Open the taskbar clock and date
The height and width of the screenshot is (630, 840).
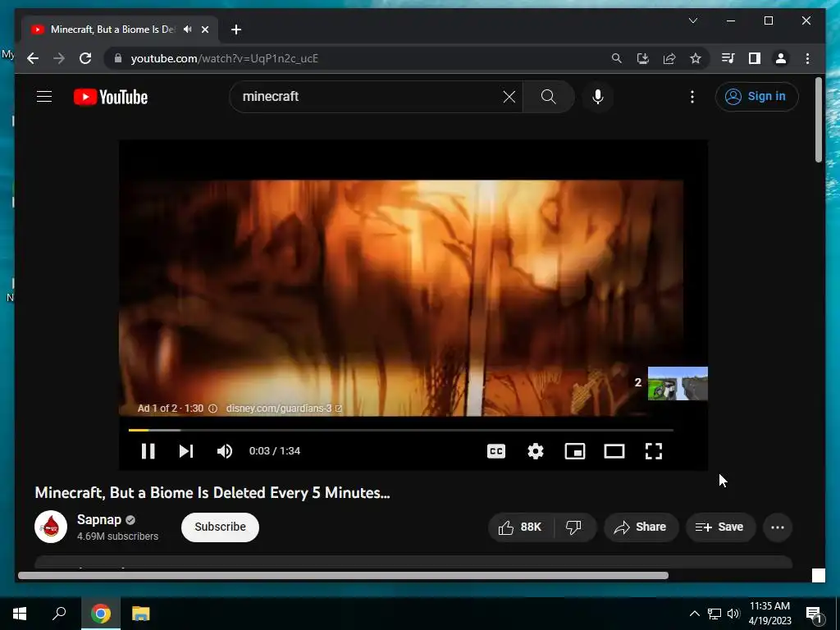[x=769, y=614]
